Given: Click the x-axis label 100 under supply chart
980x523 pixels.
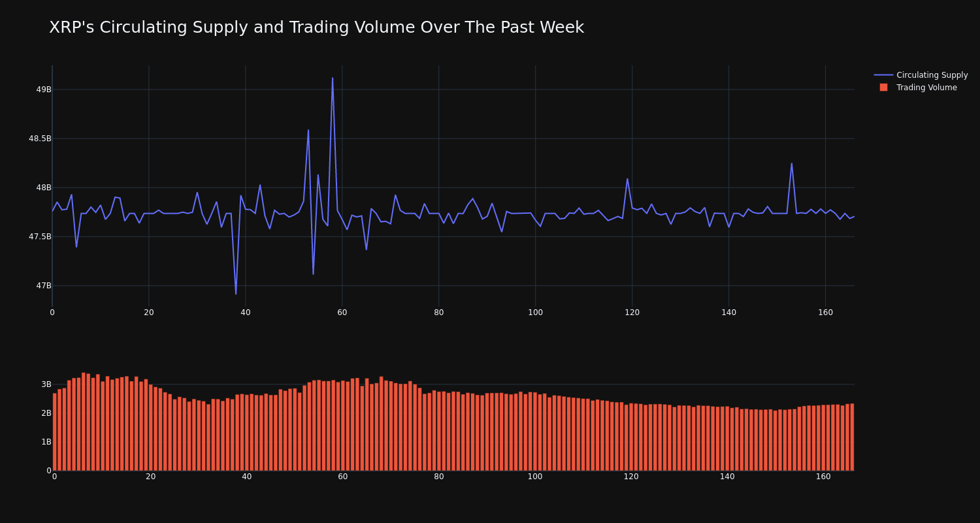Looking at the screenshot, I should pos(535,312).
